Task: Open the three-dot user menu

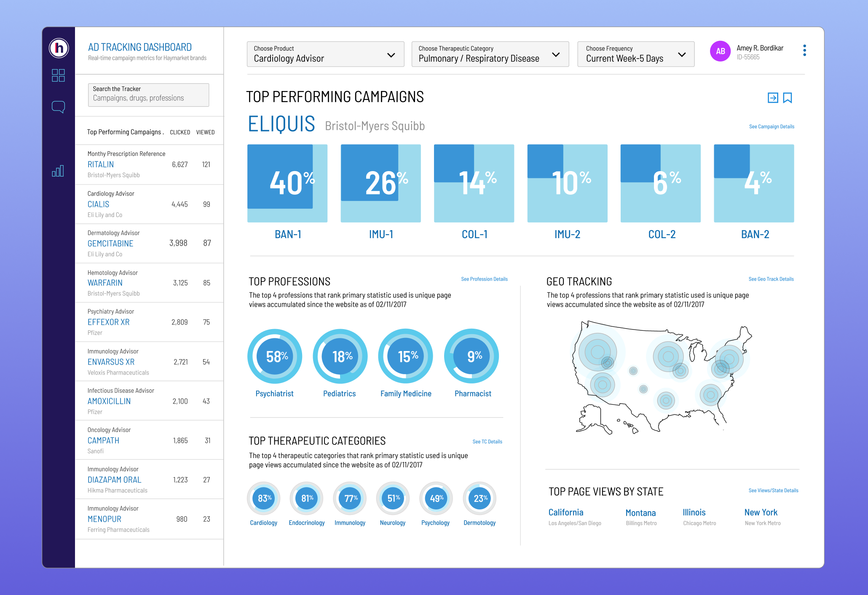Action: (x=804, y=51)
